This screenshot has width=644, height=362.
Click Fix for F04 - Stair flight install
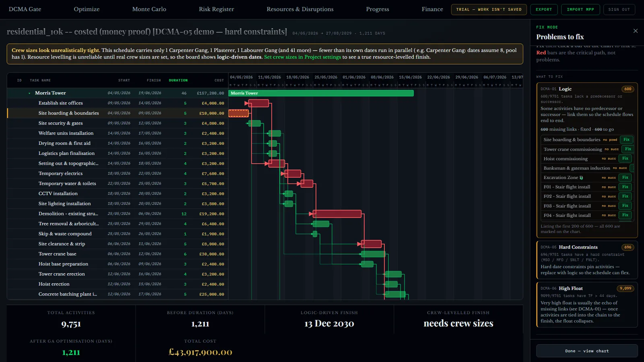(x=625, y=215)
